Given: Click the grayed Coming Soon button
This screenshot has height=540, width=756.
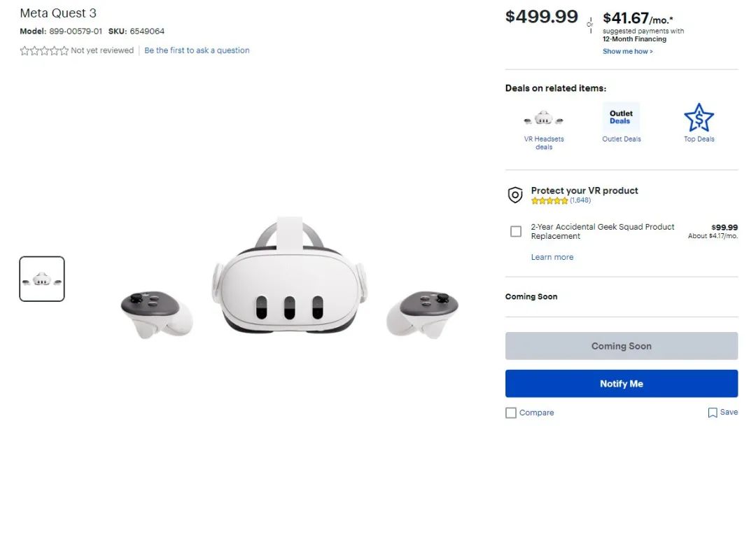Looking at the screenshot, I should (x=622, y=346).
